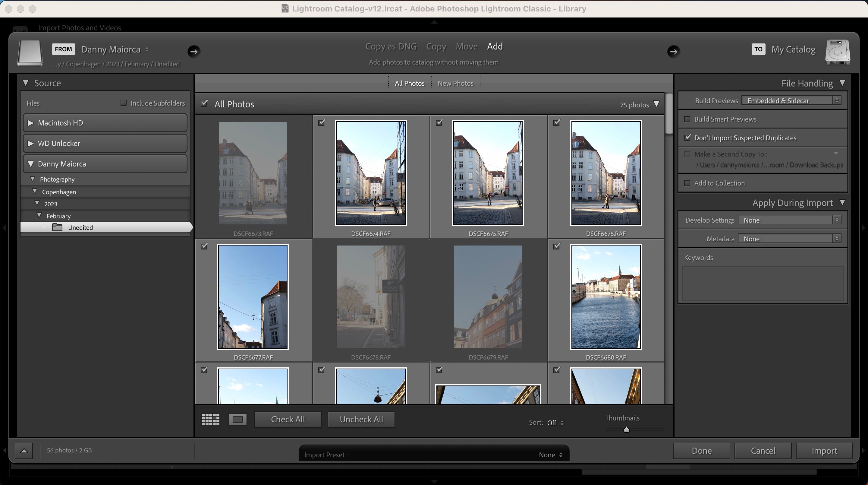The image size is (868, 485).
Task: Click the arrow icon before the TO label
Action: click(x=674, y=52)
